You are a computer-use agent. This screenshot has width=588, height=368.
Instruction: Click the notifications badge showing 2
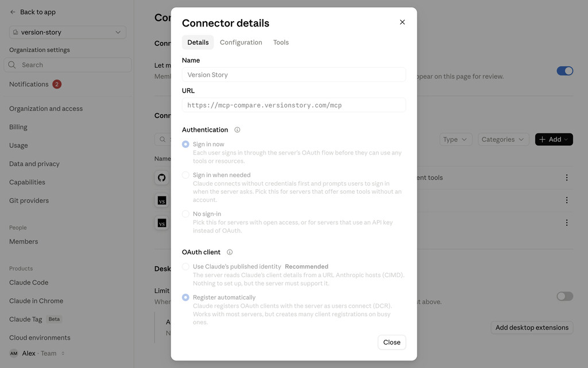57,84
